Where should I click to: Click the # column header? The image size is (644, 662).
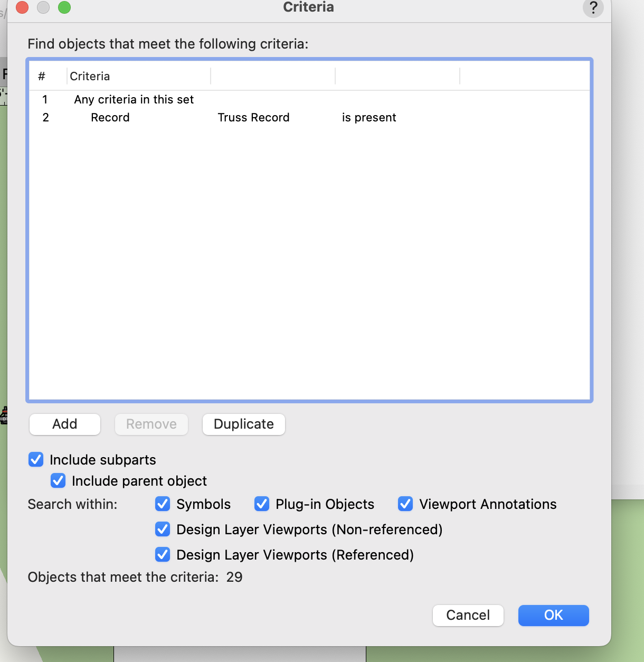[x=42, y=77]
